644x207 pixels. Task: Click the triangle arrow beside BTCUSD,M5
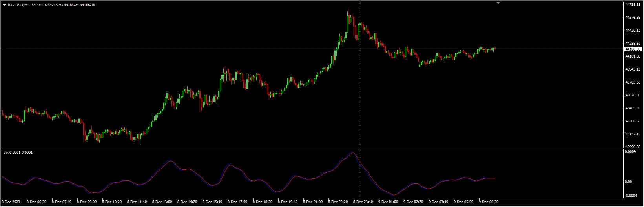pos(4,5)
